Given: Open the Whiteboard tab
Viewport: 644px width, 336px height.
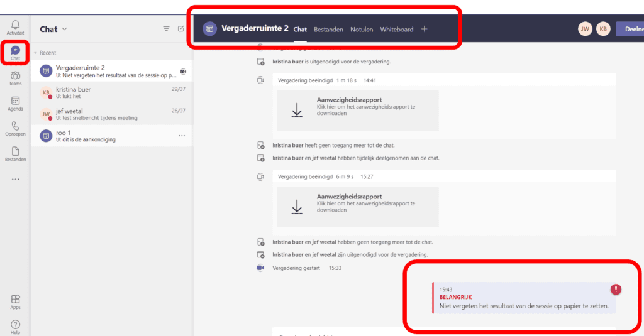Looking at the screenshot, I should 397,30.
